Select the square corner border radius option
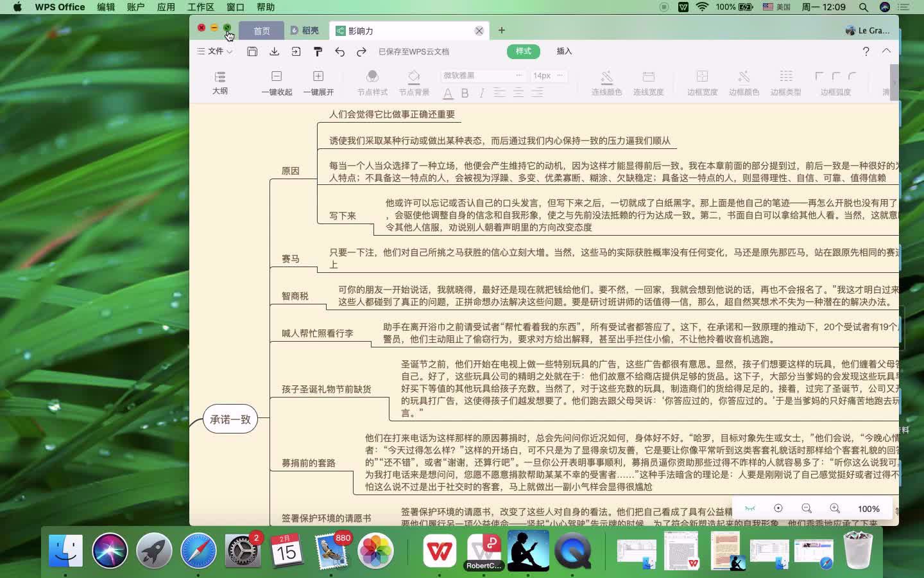This screenshot has width=924, height=578. 819,76
